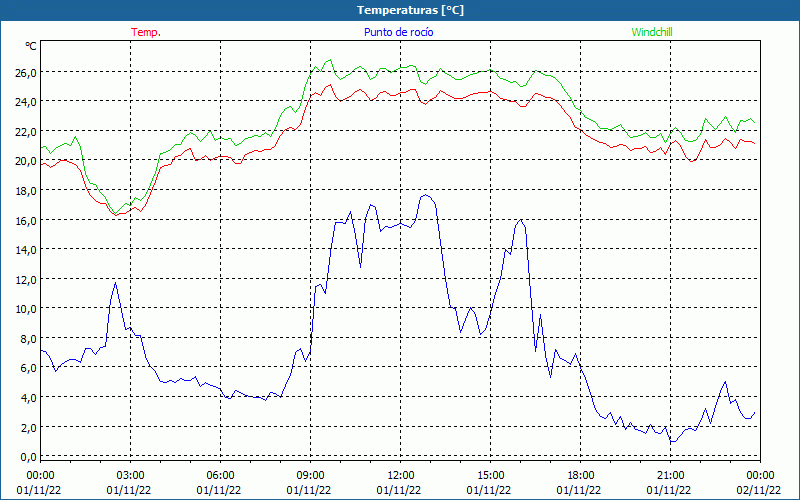Click the '03:00' x-axis time label
The height and width of the screenshot is (500, 800).
[130, 476]
